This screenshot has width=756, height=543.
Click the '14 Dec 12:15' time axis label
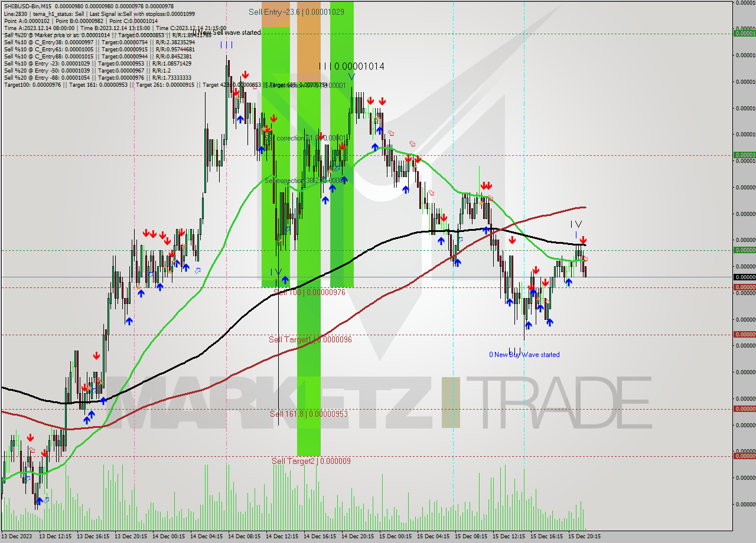pyautogui.click(x=282, y=537)
